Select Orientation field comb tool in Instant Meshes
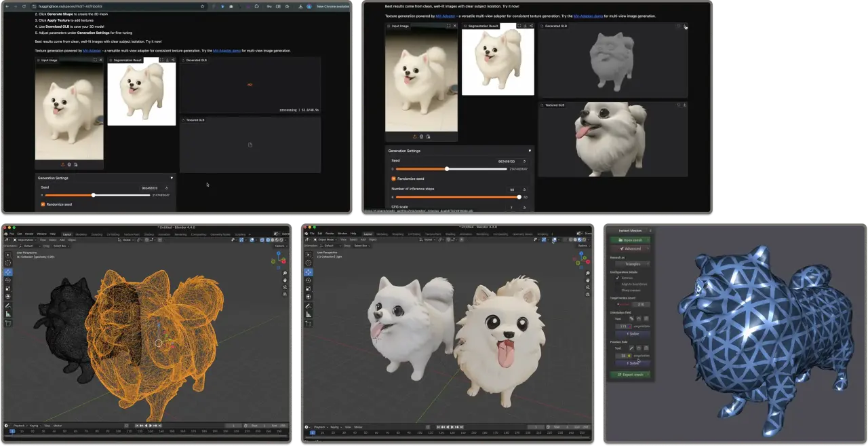The width and height of the screenshot is (868, 446). tap(631, 318)
